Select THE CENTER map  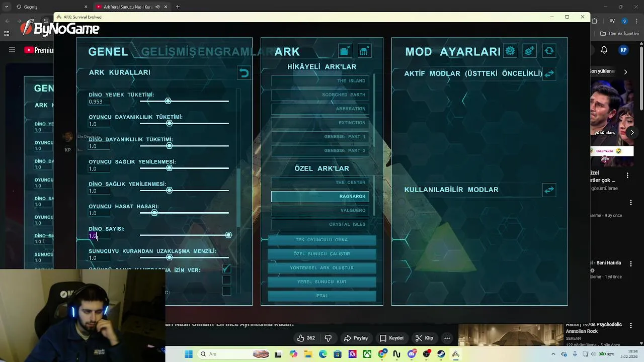pyautogui.click(x=320, y=183)
